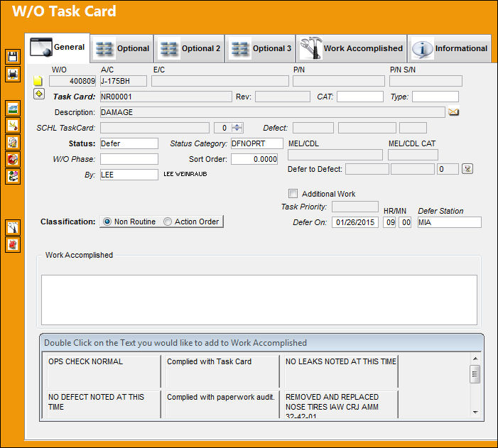Select NO DEFECT NOTED AT THIS TIME
The width and height of the screenshot is (498, 448).
96,402
